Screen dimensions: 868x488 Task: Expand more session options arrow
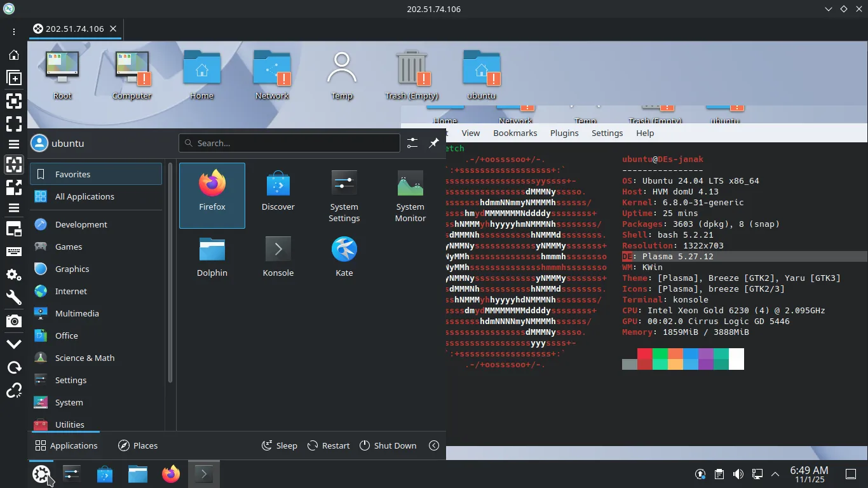(434, 445)
